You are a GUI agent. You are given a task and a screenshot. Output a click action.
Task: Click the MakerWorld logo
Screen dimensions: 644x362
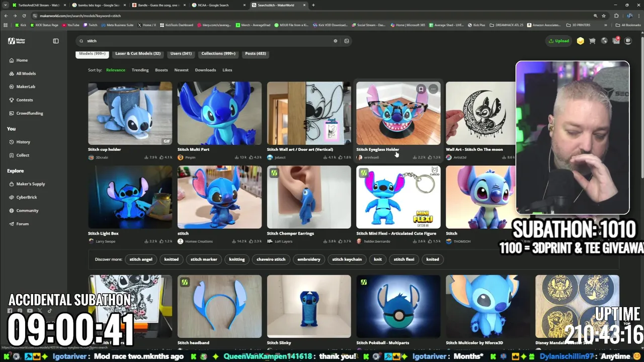coord(17,41)
